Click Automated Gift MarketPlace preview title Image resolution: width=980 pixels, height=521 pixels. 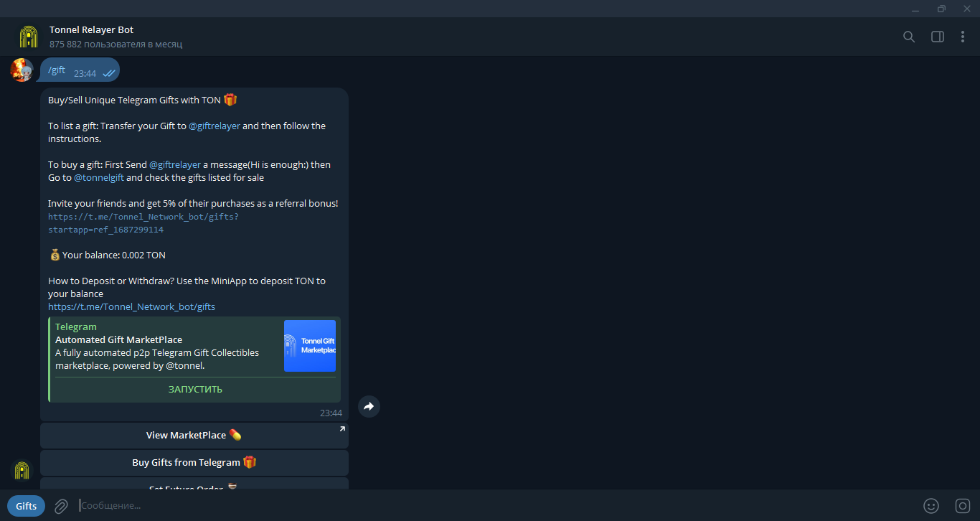118,339
